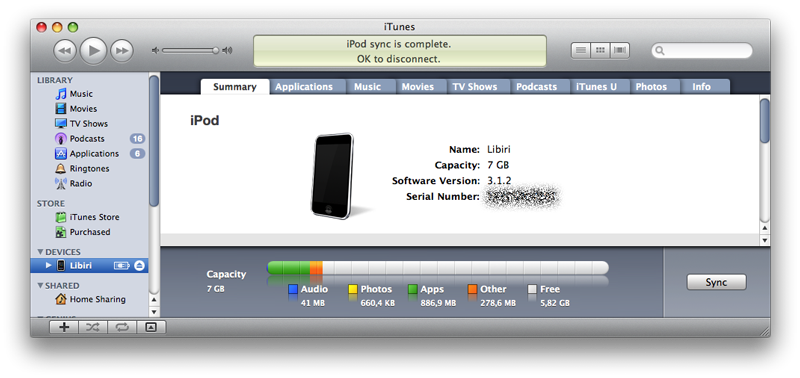Click the orange Other color swatch
This screenshot has width=800, height=378.
coord(472,289)
